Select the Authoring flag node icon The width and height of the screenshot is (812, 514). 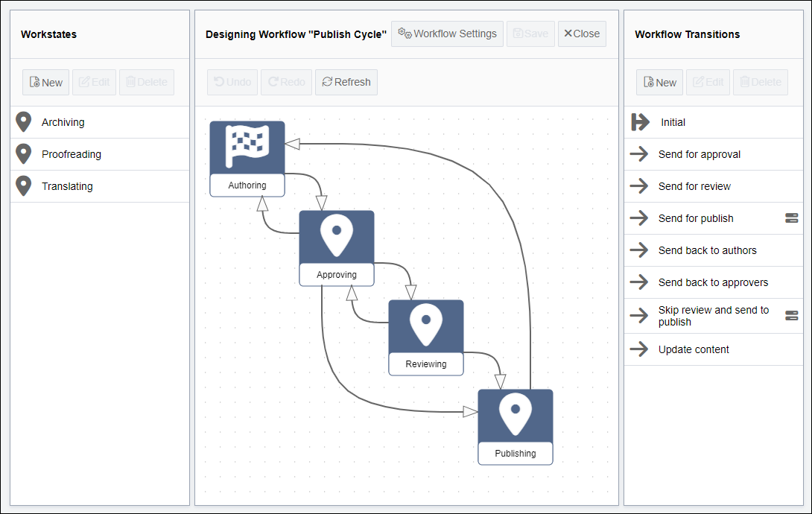(247, 147)
